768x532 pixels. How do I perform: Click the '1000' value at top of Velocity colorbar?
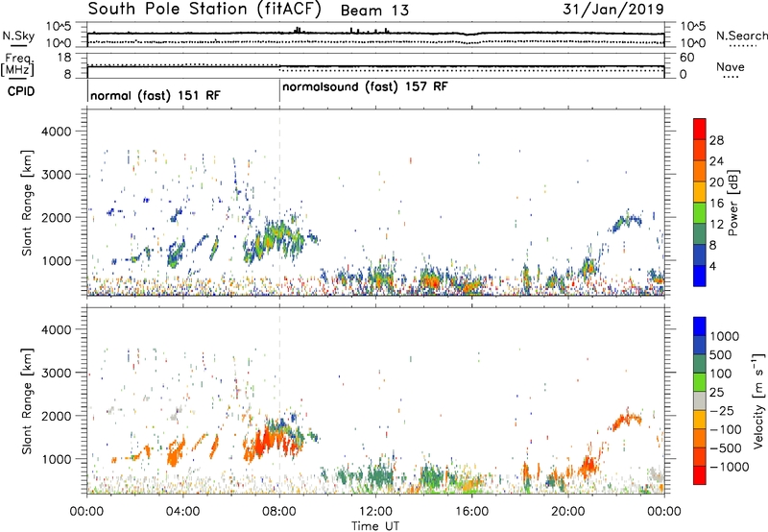pos(725,336)
